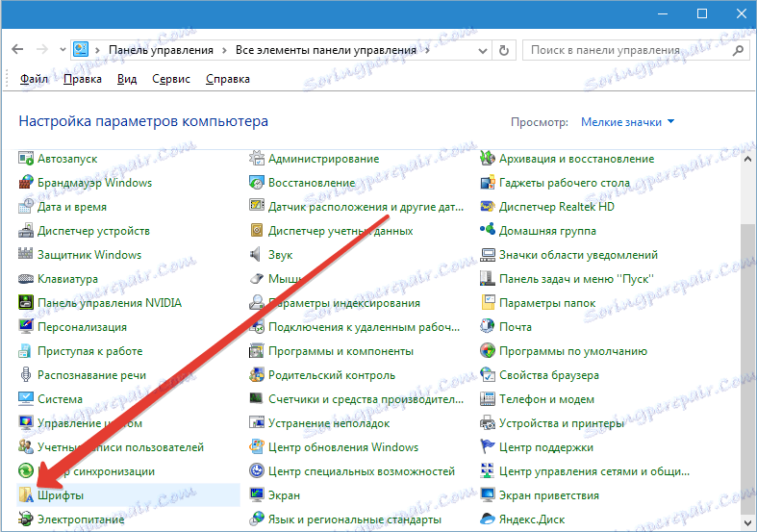The image size is (757, 532).
Task: Open Диспетчер Realtek HD link
Action: (557, 207)
